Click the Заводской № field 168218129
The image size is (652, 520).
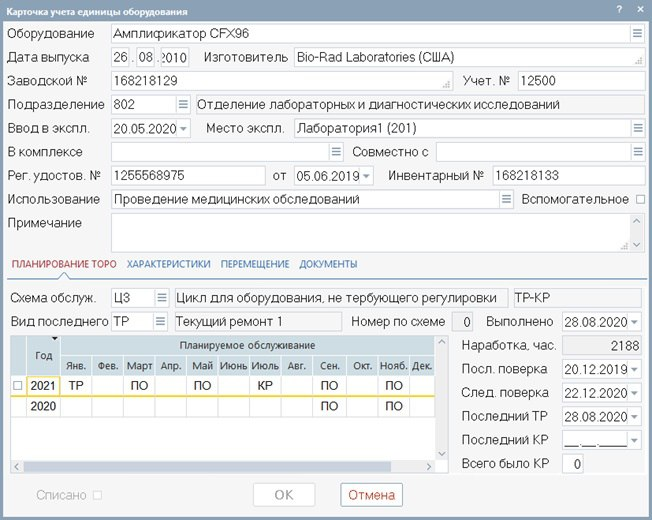282,81
